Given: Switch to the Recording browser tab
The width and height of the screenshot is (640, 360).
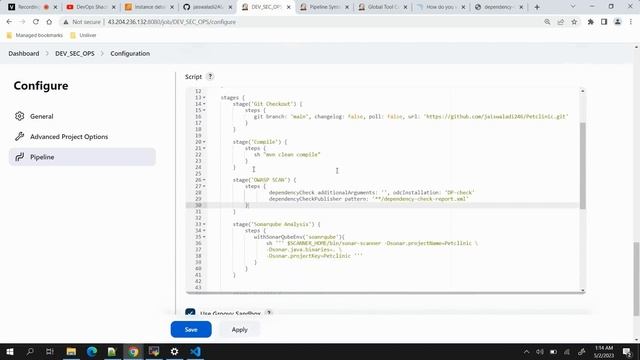Looking at the screenshot, I should 33,7.
